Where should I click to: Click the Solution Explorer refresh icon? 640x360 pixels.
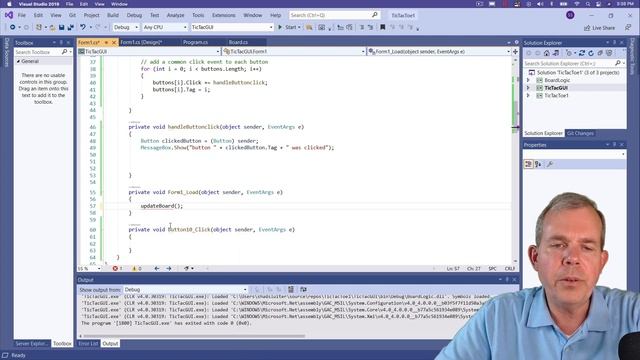(x=591, y=53)
